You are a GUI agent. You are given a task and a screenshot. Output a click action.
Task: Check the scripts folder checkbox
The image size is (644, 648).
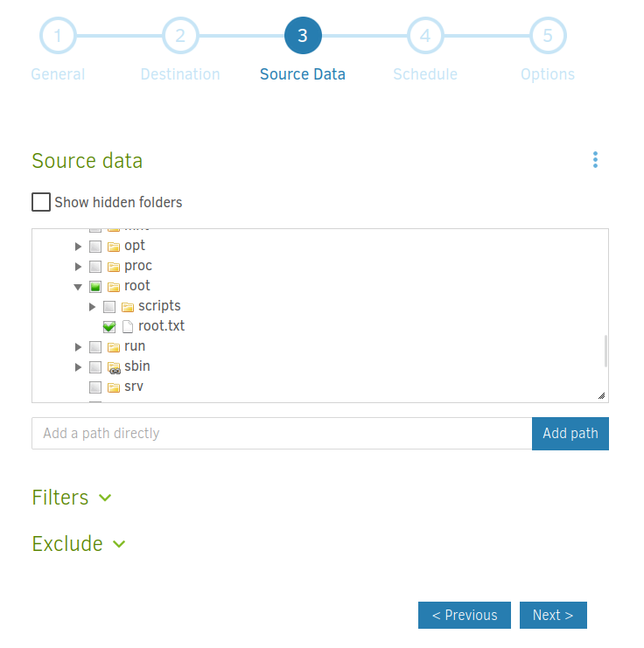pos(109,307)
